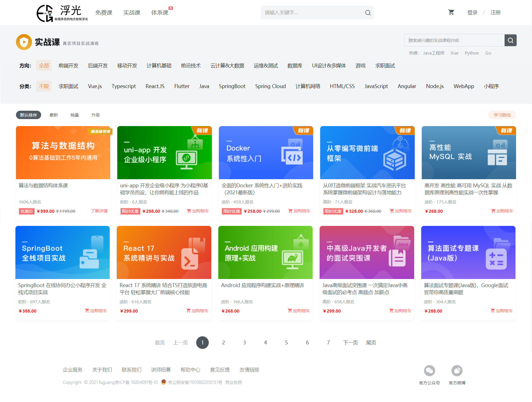Click the police badge icon beside 京公网安备
The height and width of the screenshot is (402, 532).
click(x=164, y=382)
